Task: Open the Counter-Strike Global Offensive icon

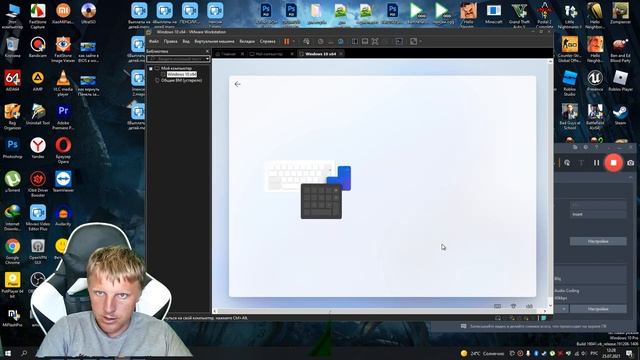Action: pyautogui.click(x=569, y=49)
